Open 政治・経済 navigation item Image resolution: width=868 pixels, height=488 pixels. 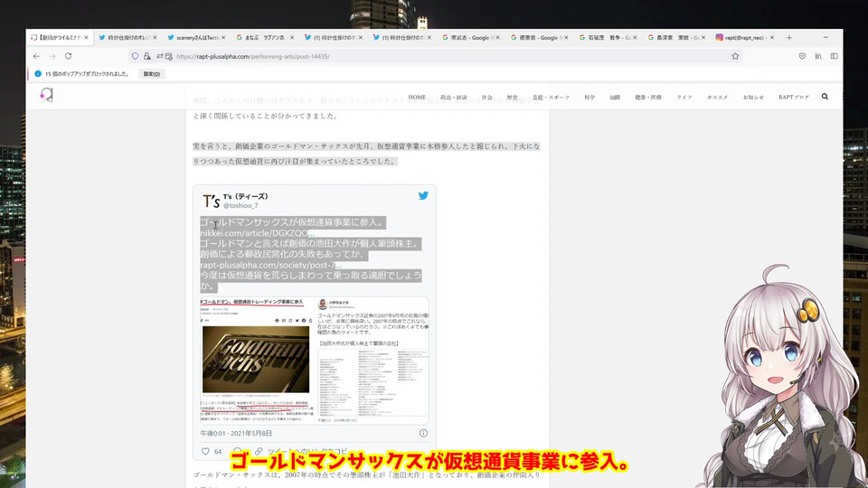[453, 97]
